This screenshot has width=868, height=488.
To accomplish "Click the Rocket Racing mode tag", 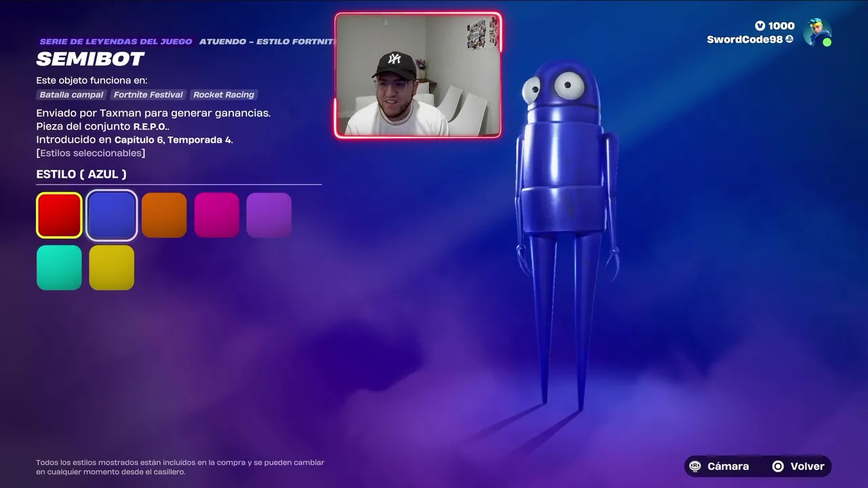I will point(224,95).
